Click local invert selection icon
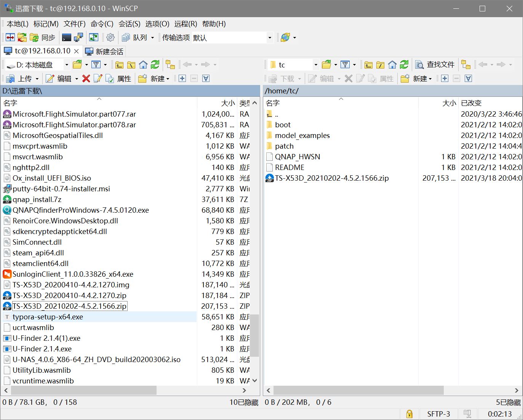This screenshot has width=523, height=420. pyautogui.click(x=206, y=79)
